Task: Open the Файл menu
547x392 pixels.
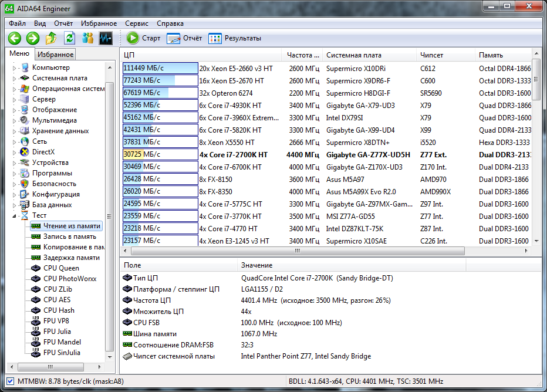Action: click(17, 23)
